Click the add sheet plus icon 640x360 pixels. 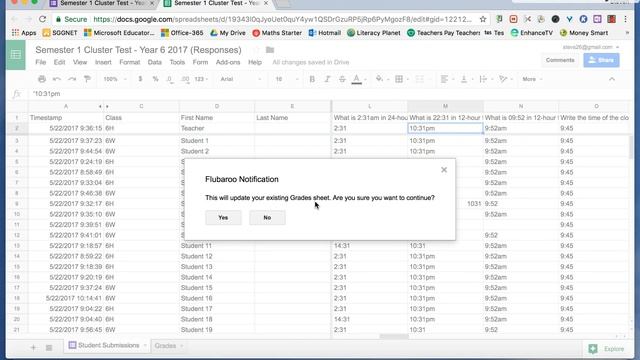point(33,348)
